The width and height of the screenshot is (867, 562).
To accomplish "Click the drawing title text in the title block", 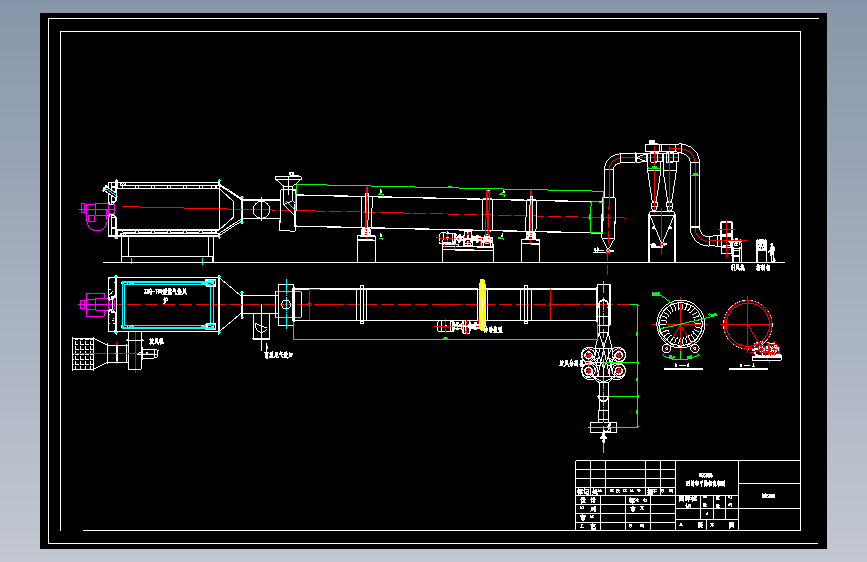I will 706,480.
